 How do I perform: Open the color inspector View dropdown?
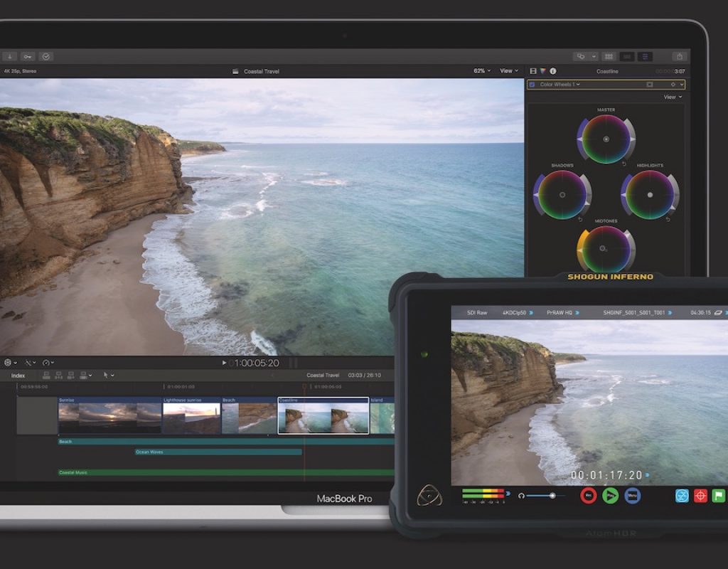[x=673, y=97]
